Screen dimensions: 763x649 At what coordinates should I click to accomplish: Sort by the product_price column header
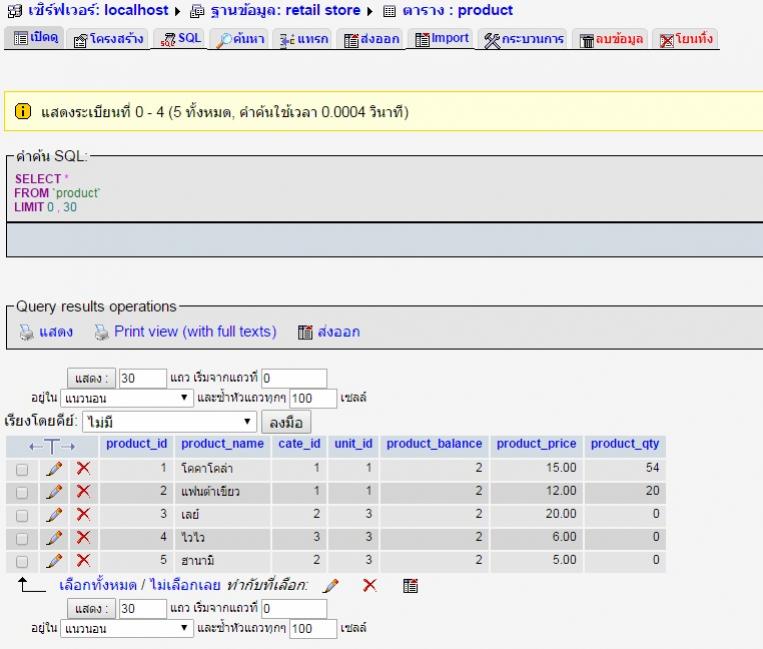point(536,444)
